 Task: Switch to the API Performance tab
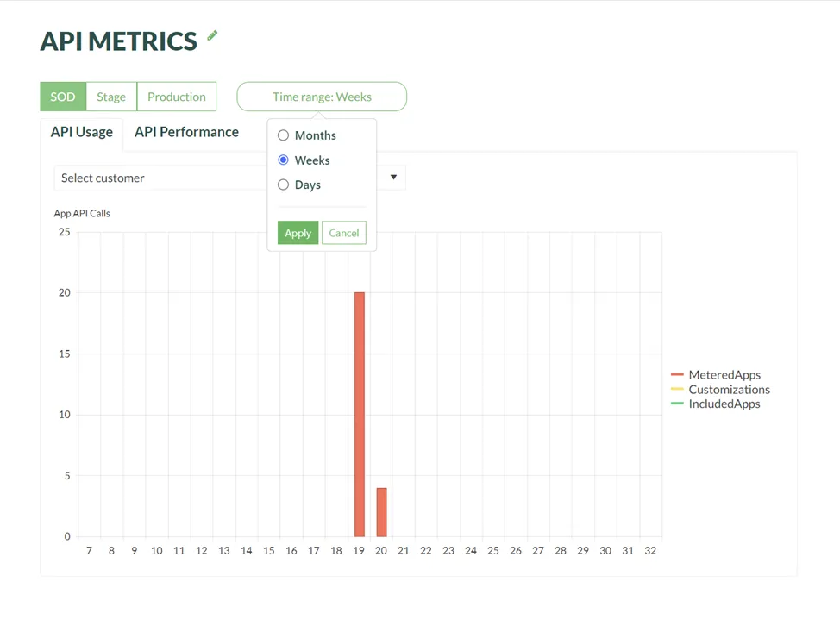[186, 132]
